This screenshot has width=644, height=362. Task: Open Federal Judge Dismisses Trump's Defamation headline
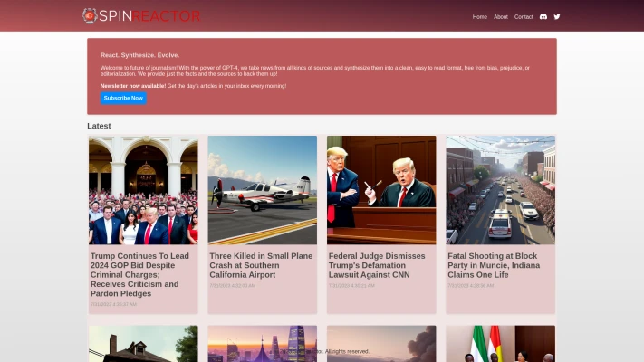click(377, 265)
